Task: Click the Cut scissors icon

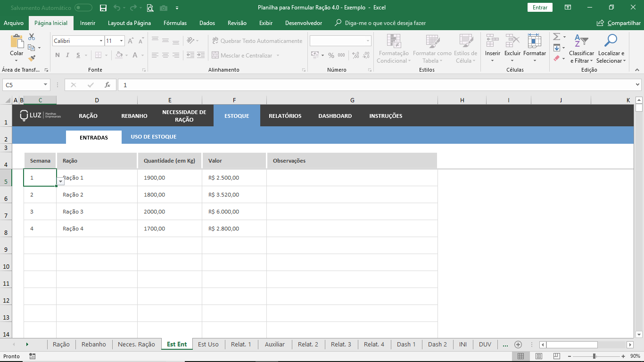Action: [32, 37]
